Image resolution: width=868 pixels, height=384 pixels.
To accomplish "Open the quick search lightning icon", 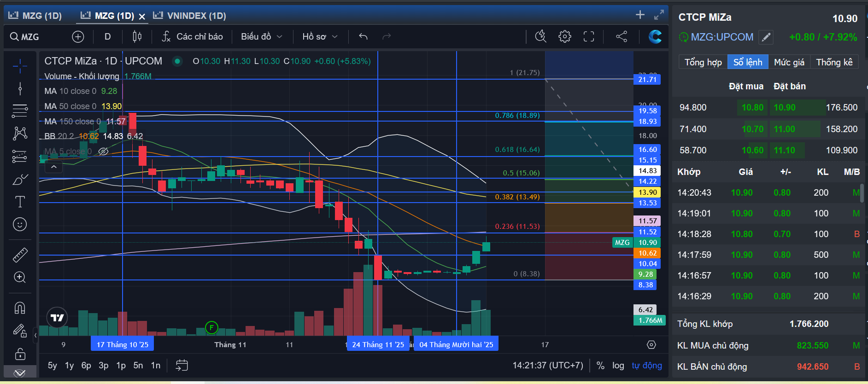I will (541, 36).
